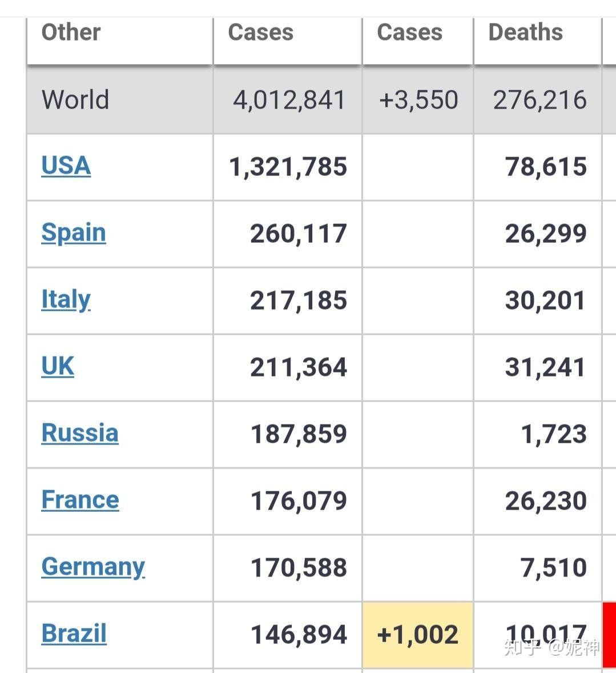Select USA total cases 1,321,785

point(288,167)
